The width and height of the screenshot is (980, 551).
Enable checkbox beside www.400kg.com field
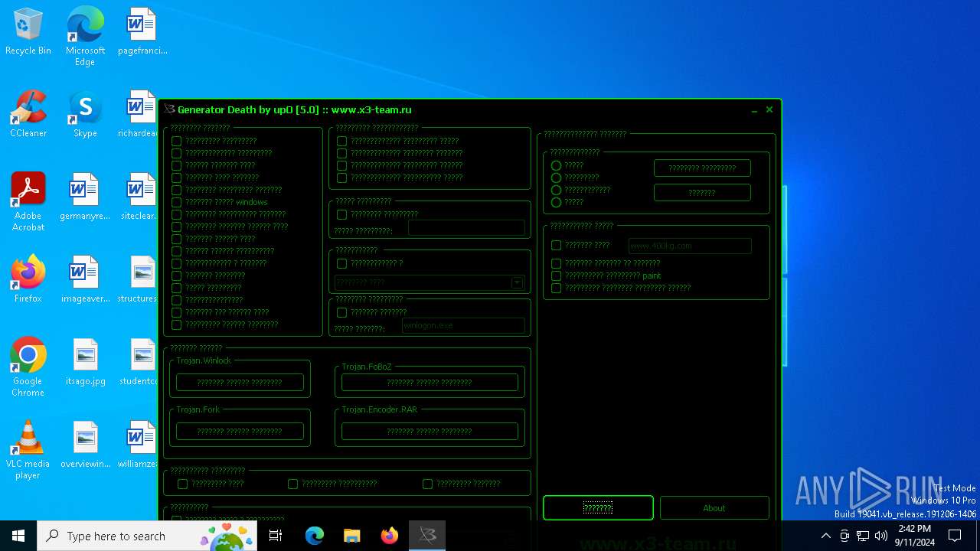coord(557,246)
